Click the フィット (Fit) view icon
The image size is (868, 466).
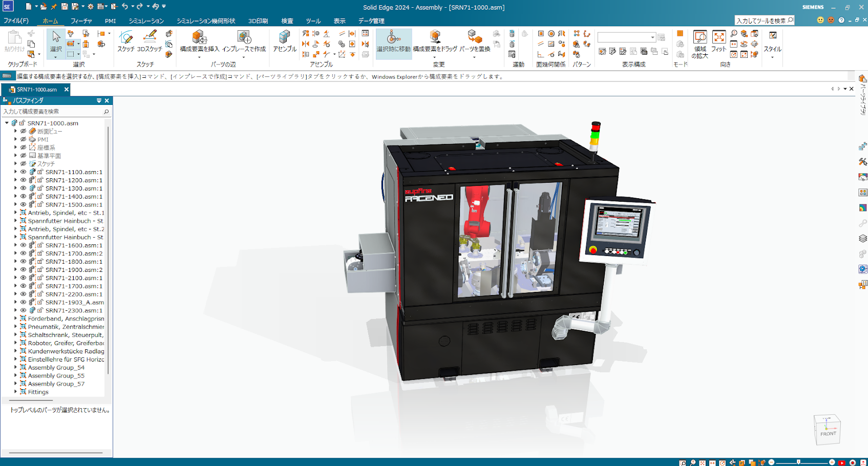[719, 42]
